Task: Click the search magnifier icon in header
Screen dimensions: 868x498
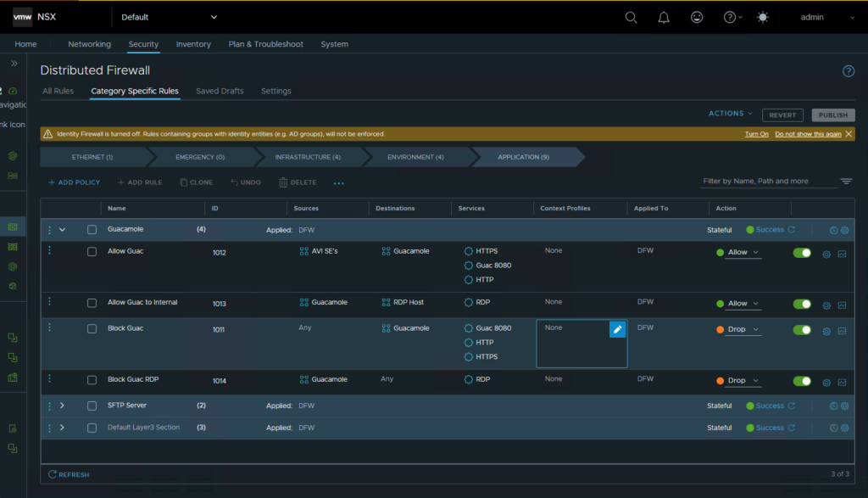Action: pyautogui.click(x=631, y=17)
